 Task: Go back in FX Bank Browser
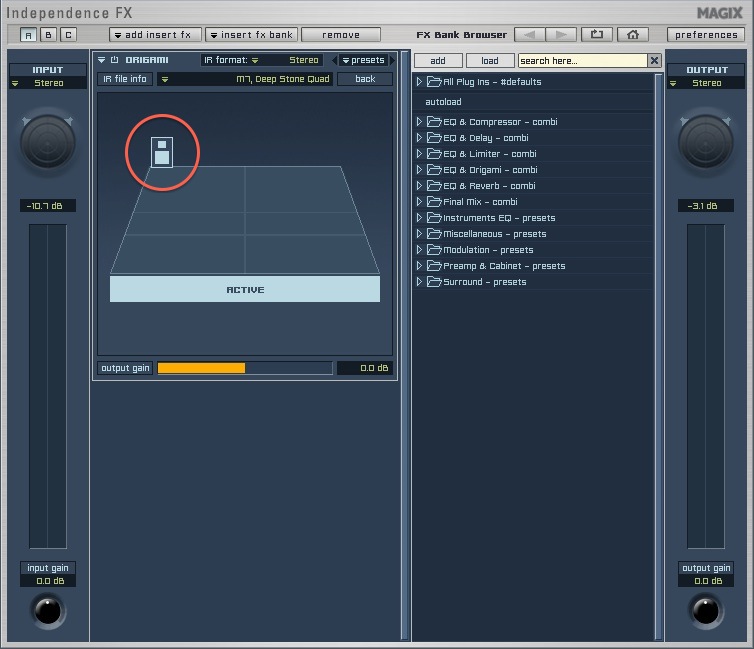(x=529, y=35)
